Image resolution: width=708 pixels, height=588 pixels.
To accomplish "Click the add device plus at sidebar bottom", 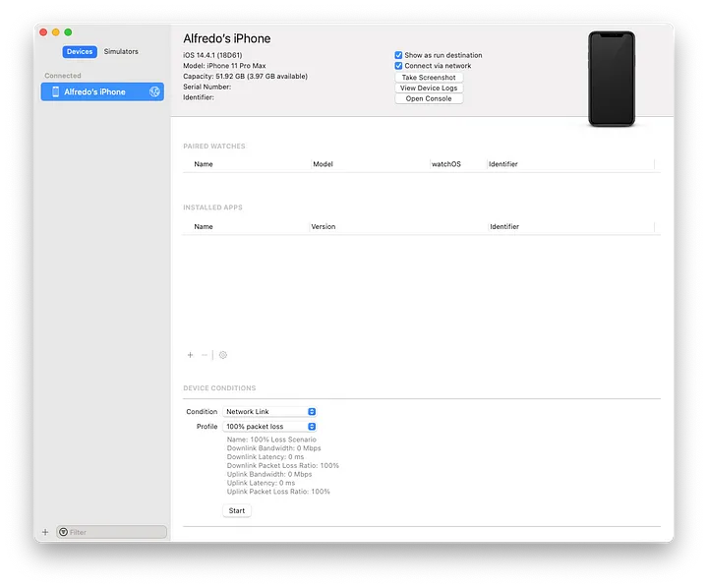I will click(x=45, y=532).
